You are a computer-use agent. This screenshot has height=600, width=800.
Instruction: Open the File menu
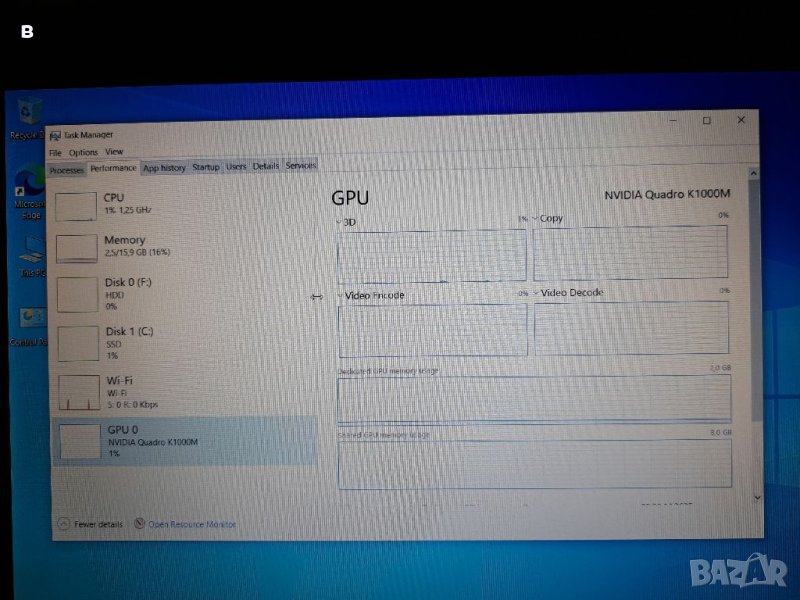[x=55, y=152]
